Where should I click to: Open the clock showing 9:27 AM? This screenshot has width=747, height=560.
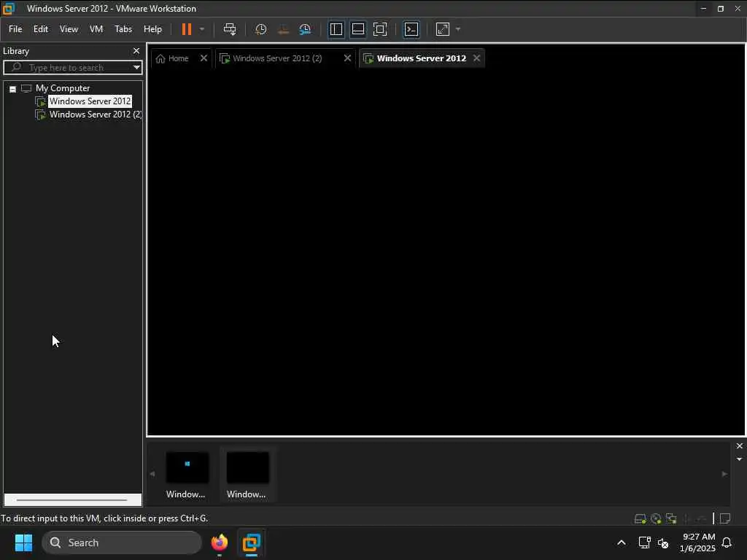698,542
